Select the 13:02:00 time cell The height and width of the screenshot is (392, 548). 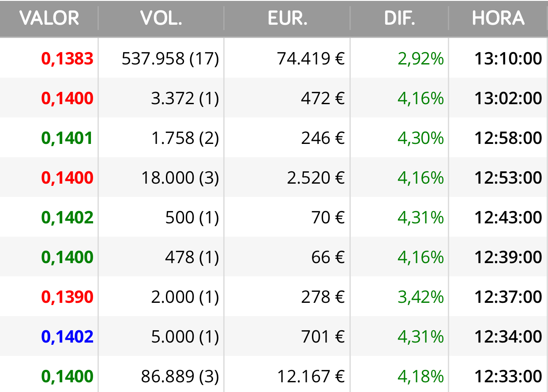[508, 98]
